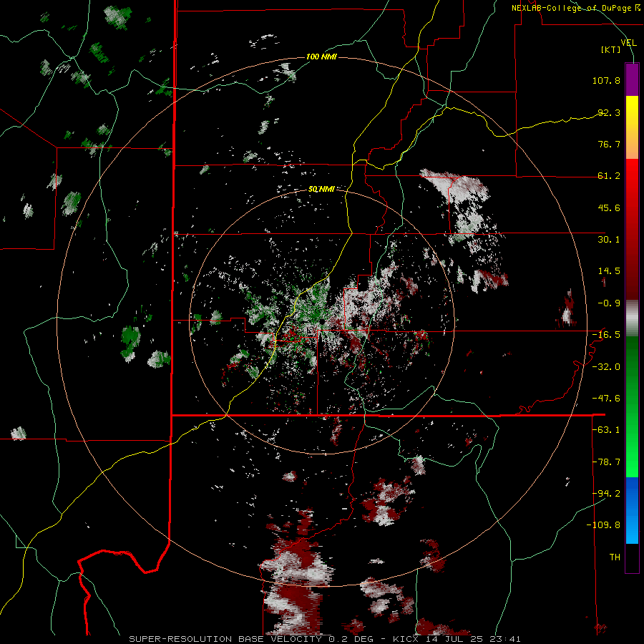Image resolution: width=644 pixels, height=644 pixels.
Task: Click the TH label on the legend
Action: point(615,557)
